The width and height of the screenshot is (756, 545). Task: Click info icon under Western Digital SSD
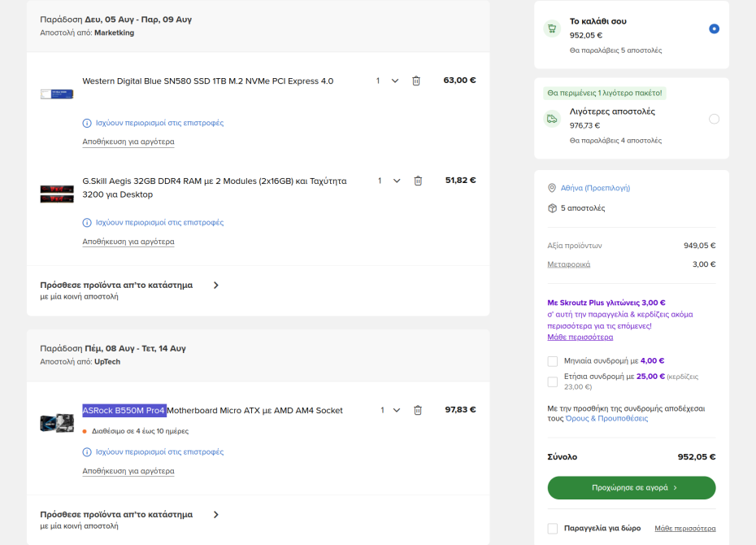pyautogui.click(x=87, y=123)
